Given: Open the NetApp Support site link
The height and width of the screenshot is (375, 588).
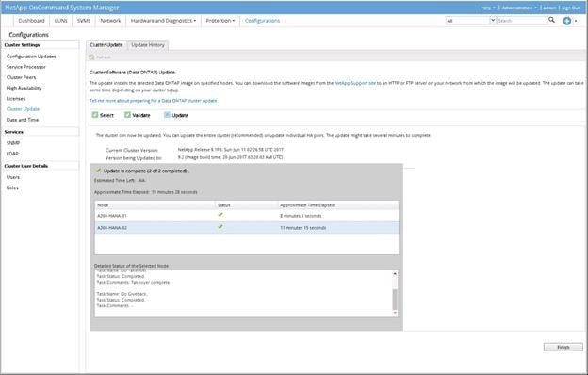Looking at the screenshot, I should coord(354,83).
